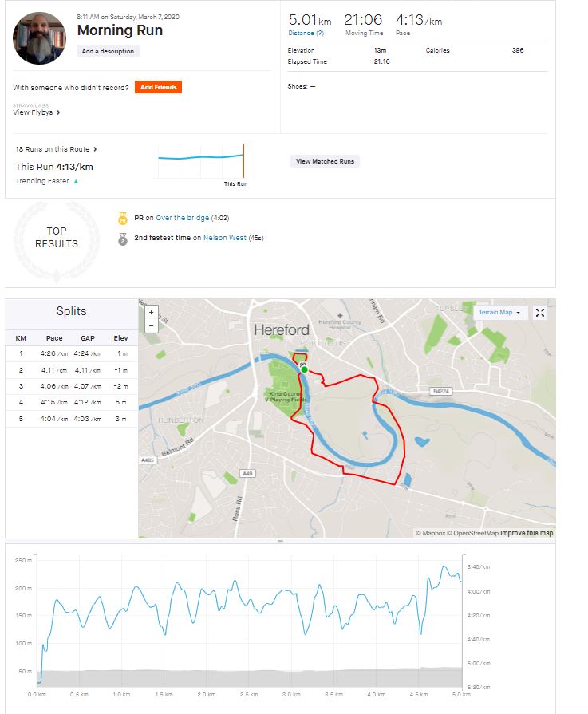Click Add a description button

click(108, 51)
